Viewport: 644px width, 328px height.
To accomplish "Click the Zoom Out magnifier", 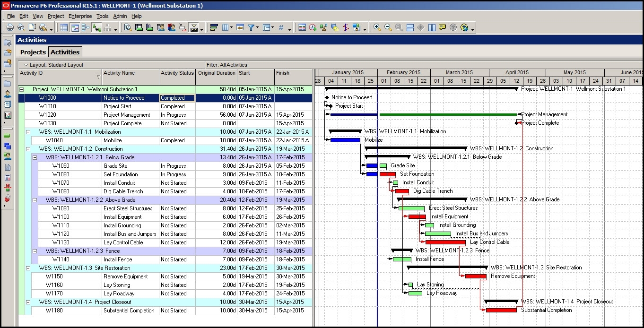I will pos(388,27).
